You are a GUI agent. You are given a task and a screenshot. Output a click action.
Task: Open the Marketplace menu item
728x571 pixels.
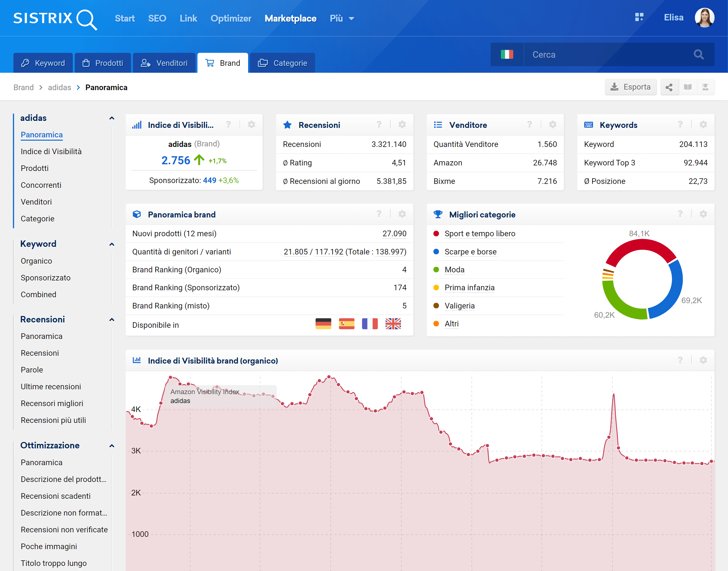[x=290, y=18]
